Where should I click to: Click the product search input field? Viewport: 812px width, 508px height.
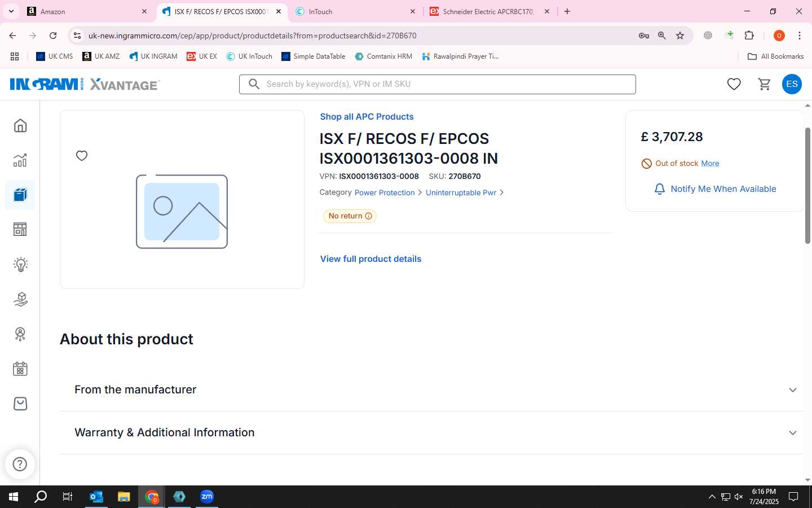438,84
